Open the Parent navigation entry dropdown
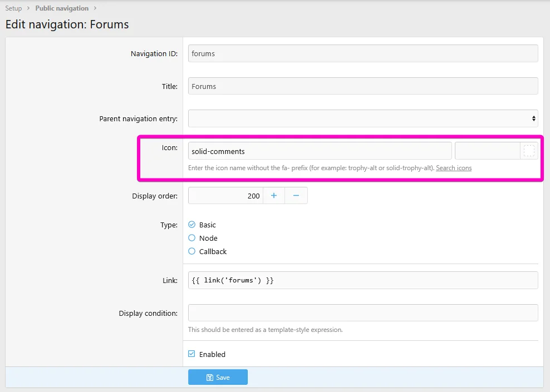This screenshot has height=392, width=550. tap(363, 118)
